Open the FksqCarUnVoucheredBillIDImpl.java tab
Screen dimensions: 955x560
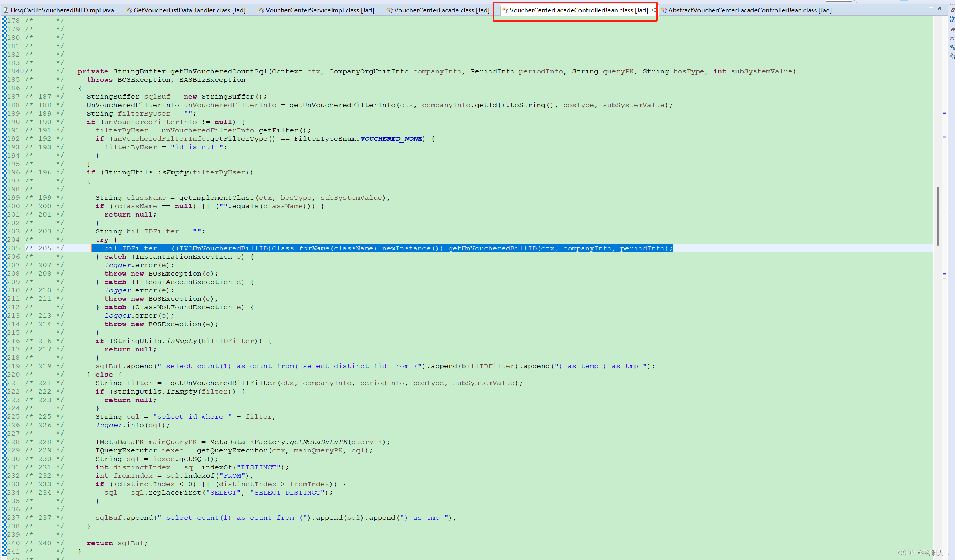(x=59, y=10)
